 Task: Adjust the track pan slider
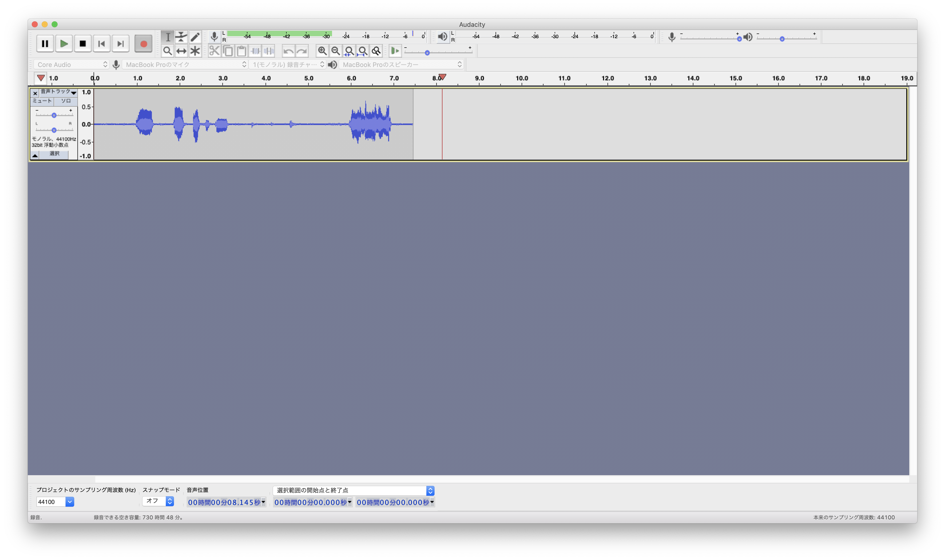point(54,130)
